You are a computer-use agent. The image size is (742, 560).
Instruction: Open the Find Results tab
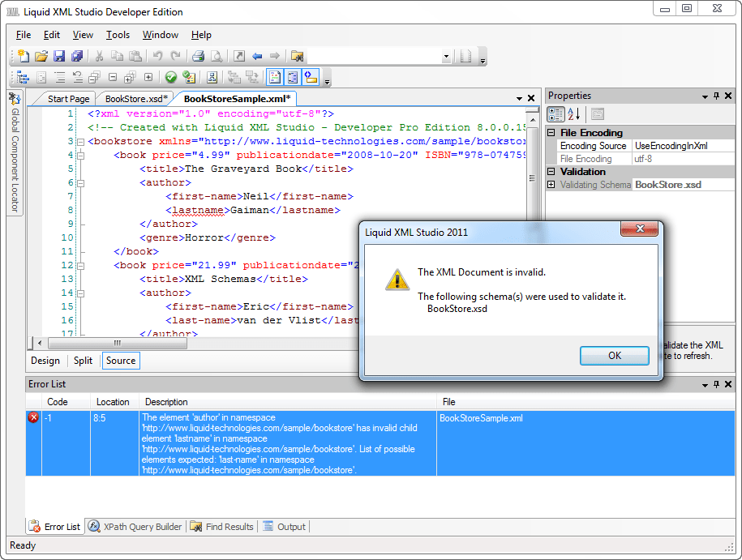pos(222,527)
